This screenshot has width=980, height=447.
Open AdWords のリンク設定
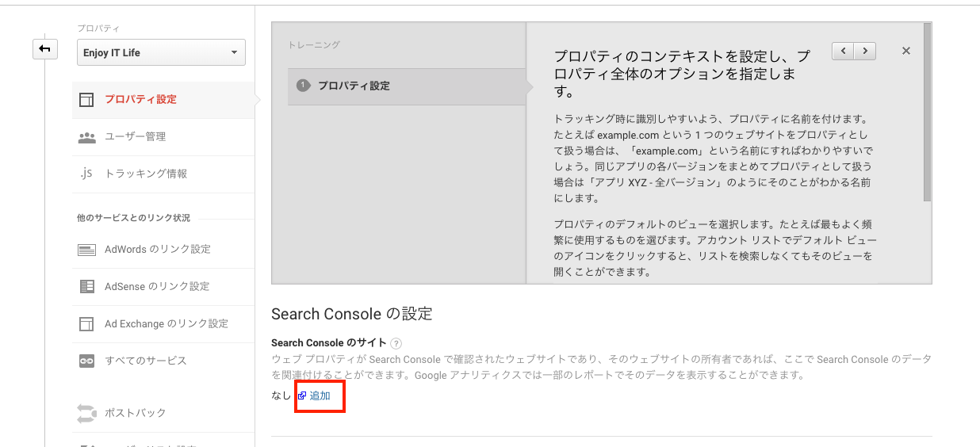point(157,250)
